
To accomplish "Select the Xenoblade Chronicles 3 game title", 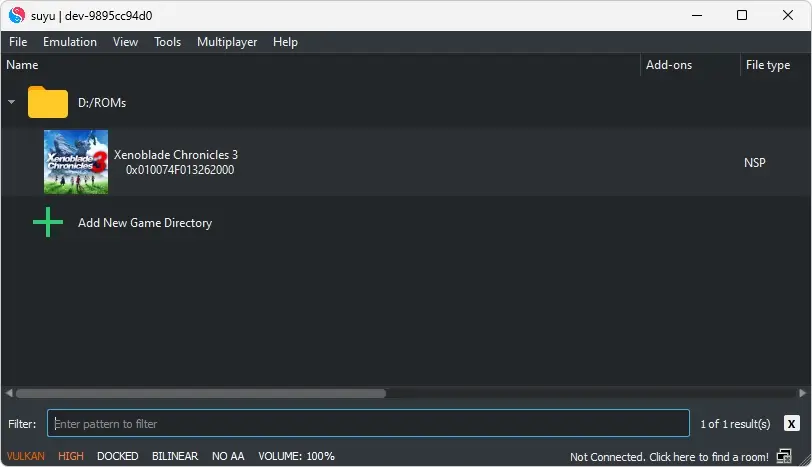I will click(176, 154).
